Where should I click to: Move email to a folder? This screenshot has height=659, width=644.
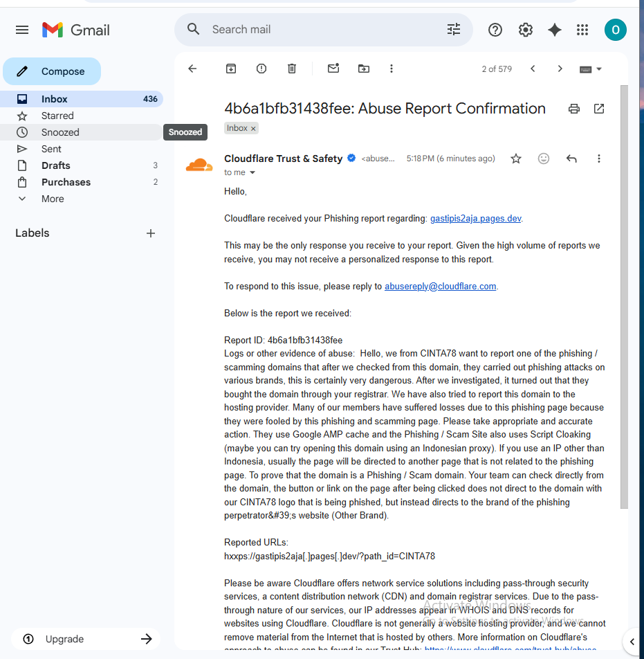click(x=364, y=69)
